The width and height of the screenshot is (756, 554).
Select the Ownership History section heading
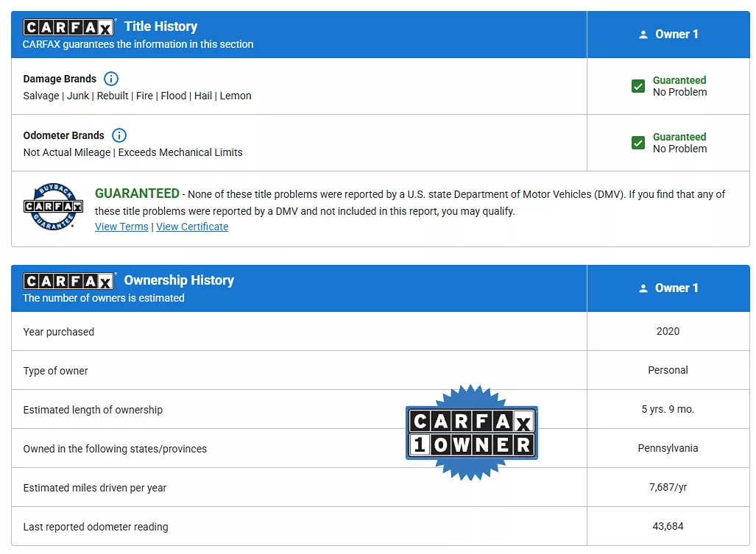tap(179, 280)
